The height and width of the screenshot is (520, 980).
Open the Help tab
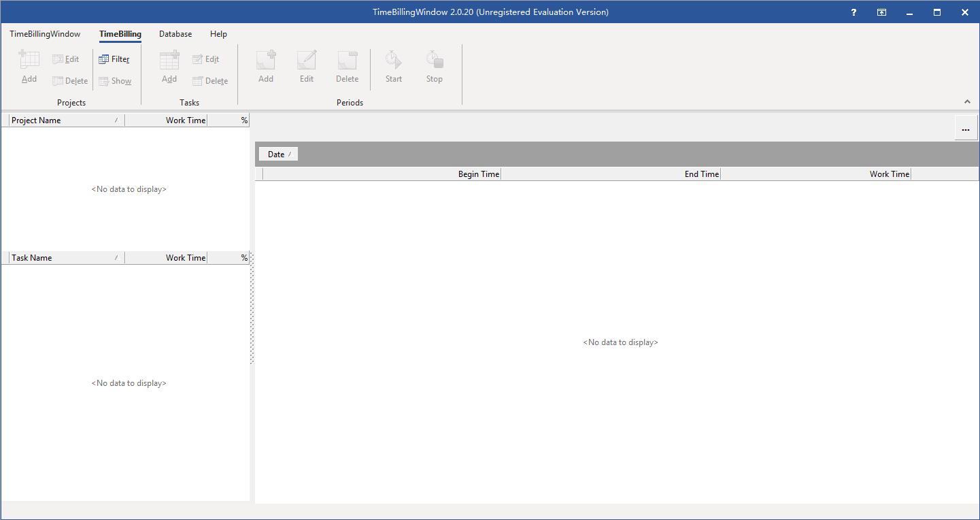click(x=218, y=34)
